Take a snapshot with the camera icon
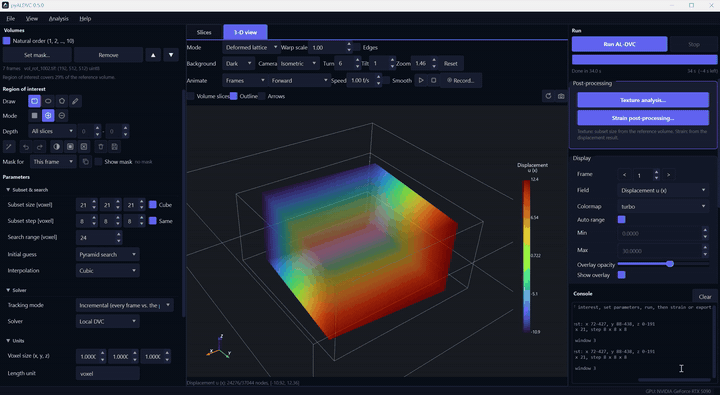 click(x=561, y=96)
